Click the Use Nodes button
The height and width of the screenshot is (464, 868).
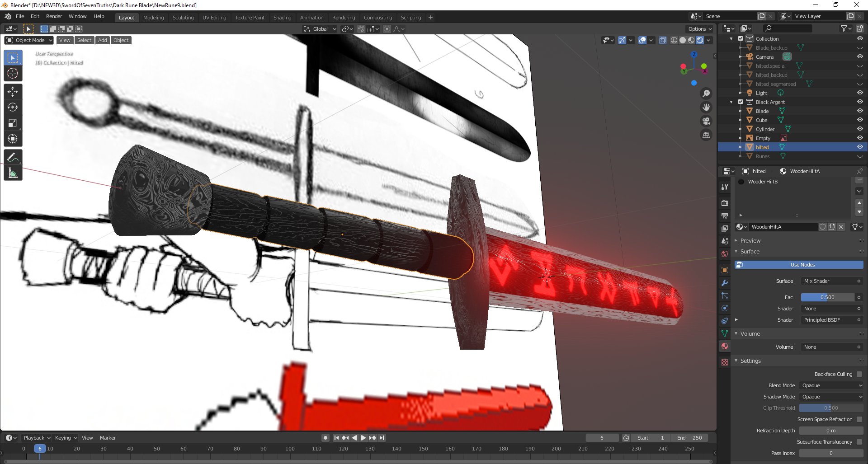pos(799,265)
